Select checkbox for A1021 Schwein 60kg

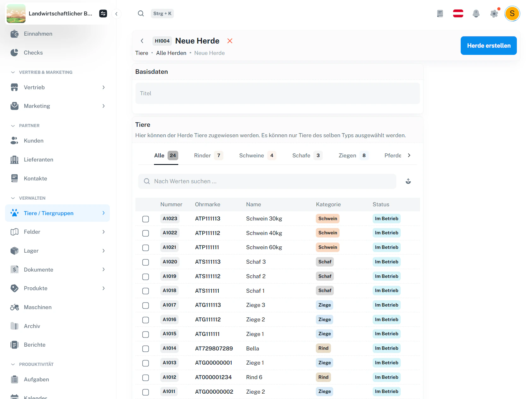click(145, 248)
